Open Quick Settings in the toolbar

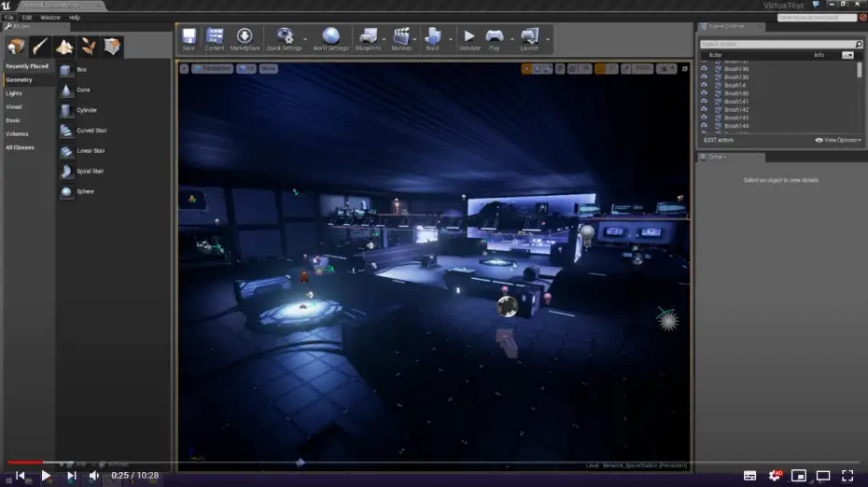[x=284, y=39]
